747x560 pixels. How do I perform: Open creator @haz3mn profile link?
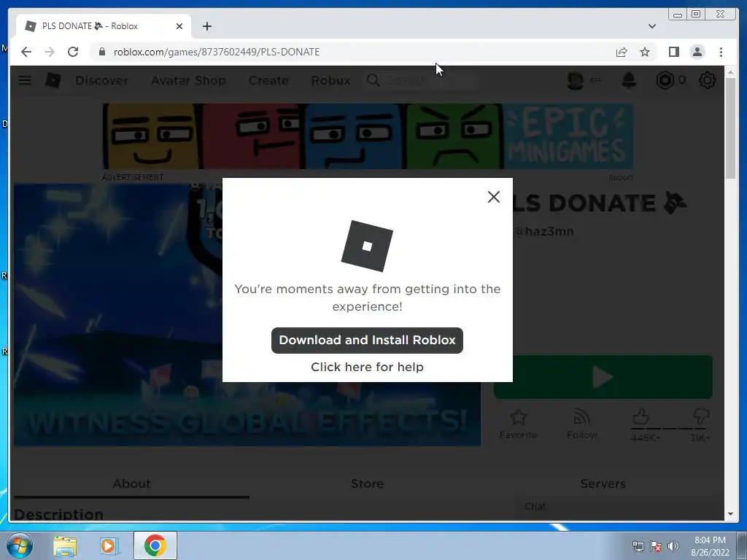pyautogui.click(x=543, y=231)
